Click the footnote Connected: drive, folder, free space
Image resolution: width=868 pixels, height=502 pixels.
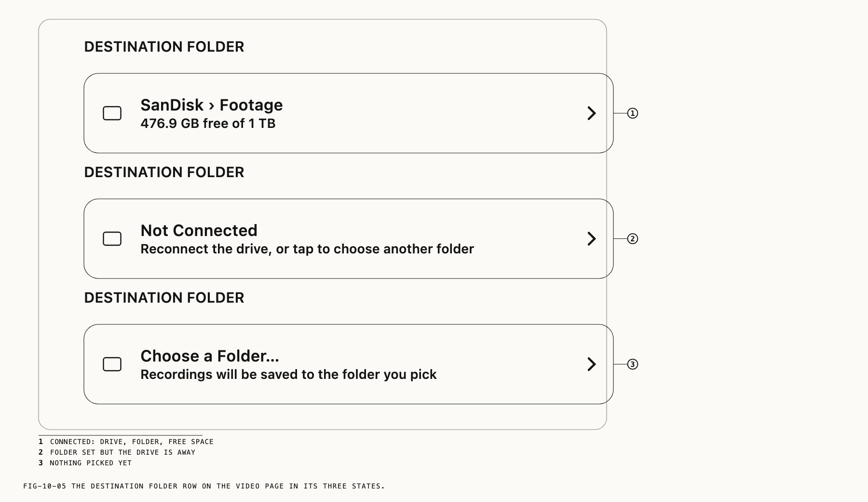pyautogui.click(x=132, y=442)
